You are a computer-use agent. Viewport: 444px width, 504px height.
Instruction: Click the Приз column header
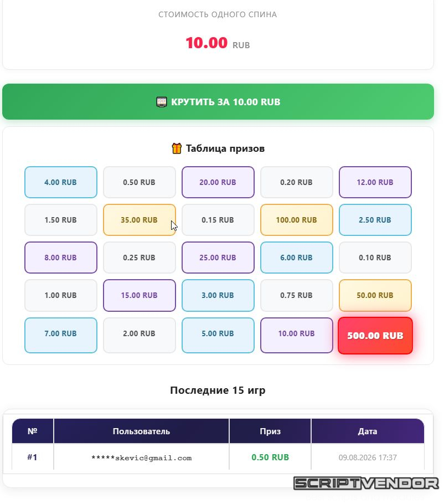270,431
